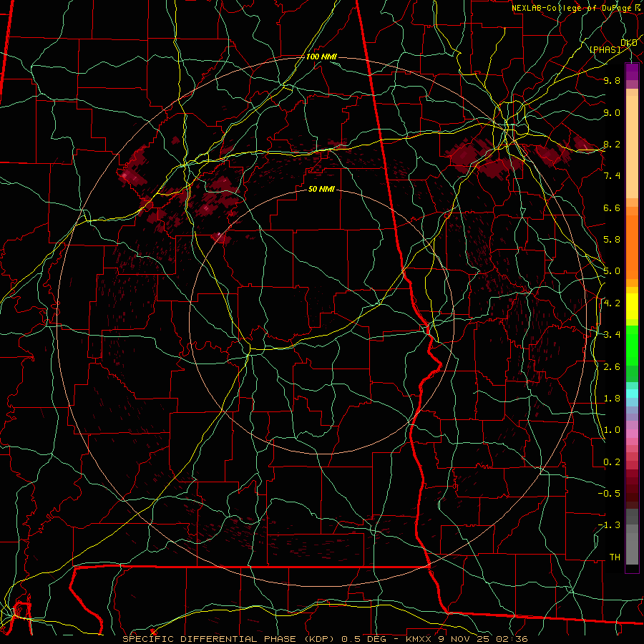Pick the yellow swatch near 4.2
The width and height of the screenshot is (644, 644).
click(x=632, y=306)
